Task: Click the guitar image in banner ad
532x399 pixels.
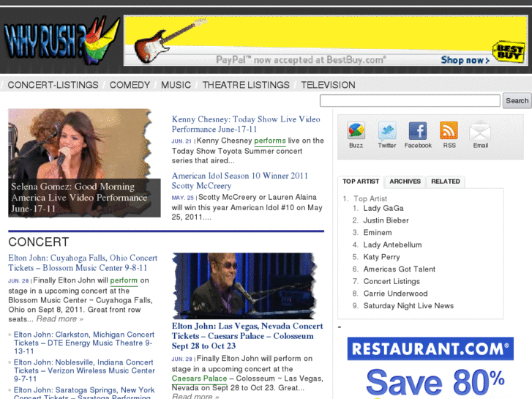Action: point(170,40)
